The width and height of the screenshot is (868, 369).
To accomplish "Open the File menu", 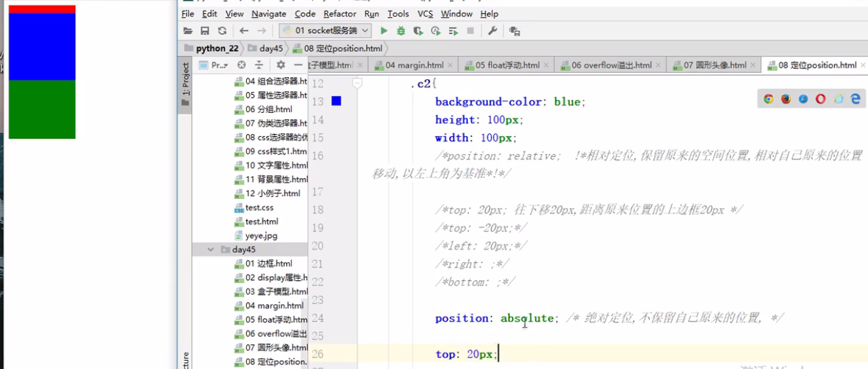I will coord(188,14).
